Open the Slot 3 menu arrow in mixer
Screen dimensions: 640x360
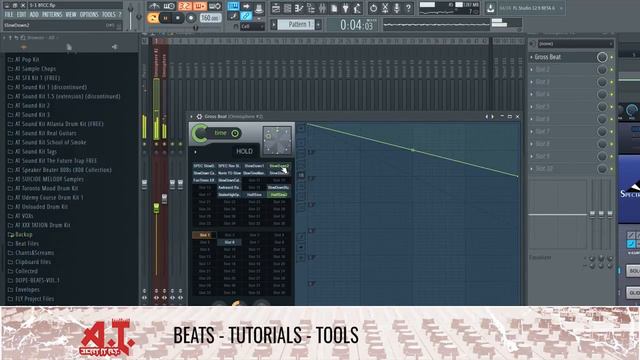(x=531, y=82)
